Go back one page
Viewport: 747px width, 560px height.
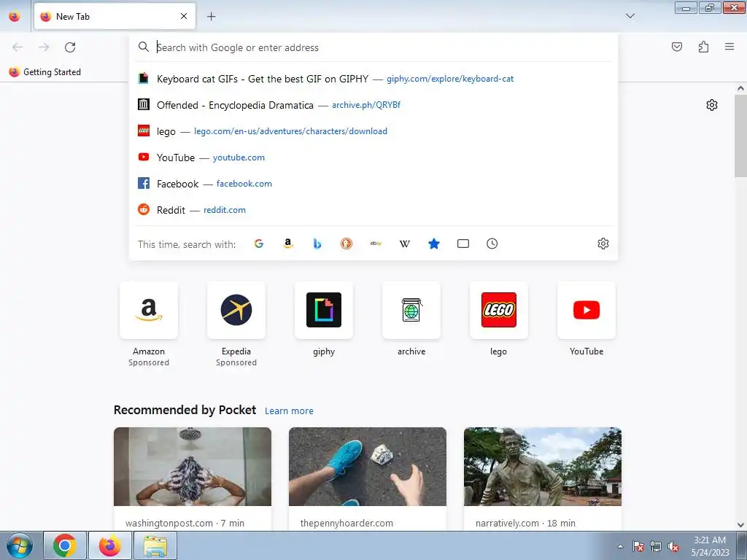click(18, 47)
